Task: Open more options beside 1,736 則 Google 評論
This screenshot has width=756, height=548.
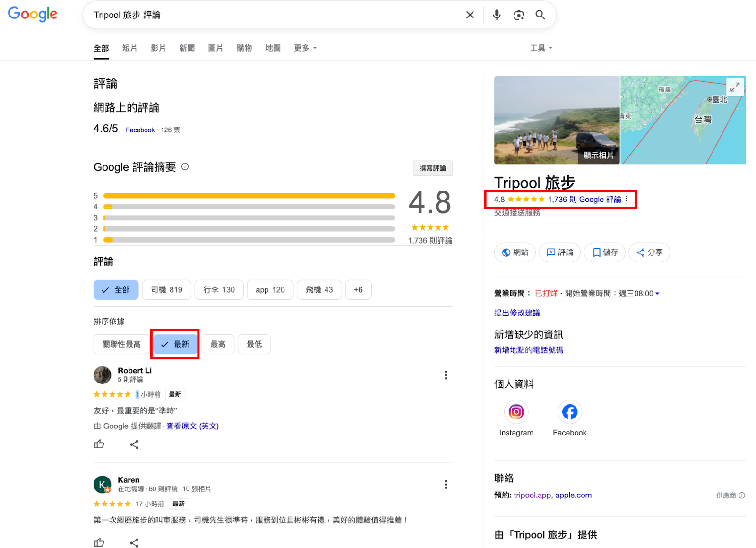Action: point(627,199)
